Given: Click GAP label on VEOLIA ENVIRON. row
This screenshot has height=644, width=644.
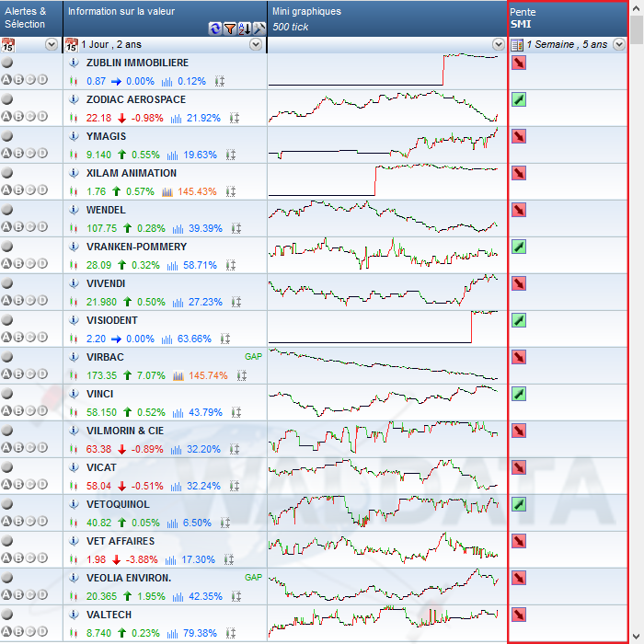Looking at the screenshot, I should pos(253,578).
